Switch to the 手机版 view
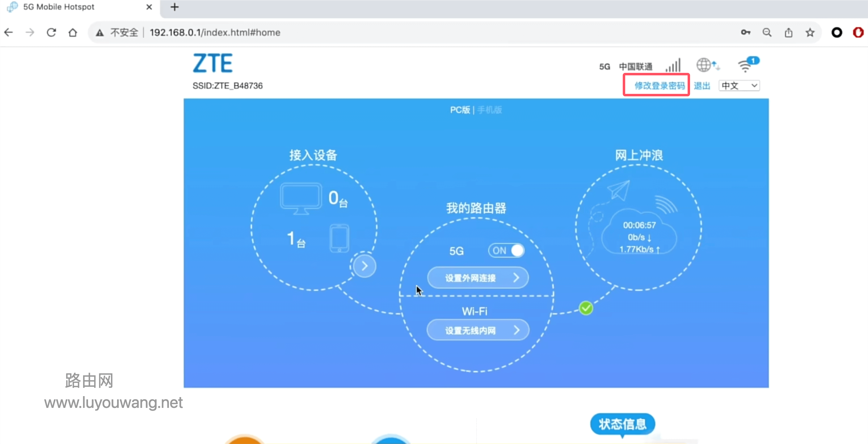The height and width of the screenshot is (444, 868). coord(489,110)
